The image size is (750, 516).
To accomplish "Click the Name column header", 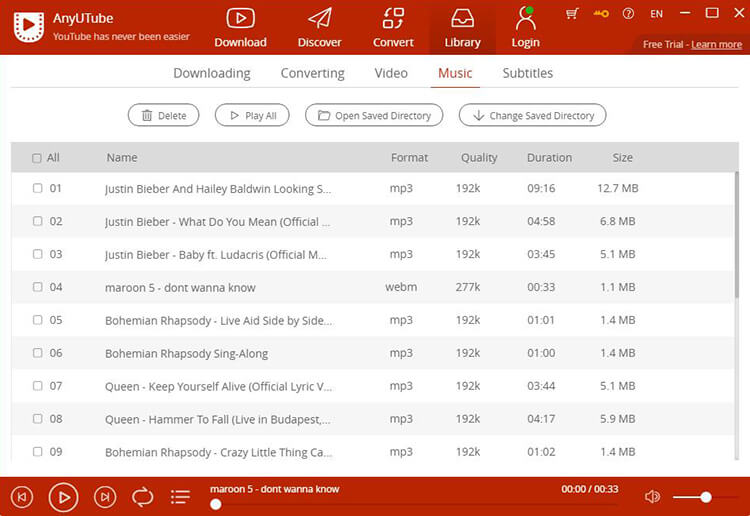I will [121, 158].
